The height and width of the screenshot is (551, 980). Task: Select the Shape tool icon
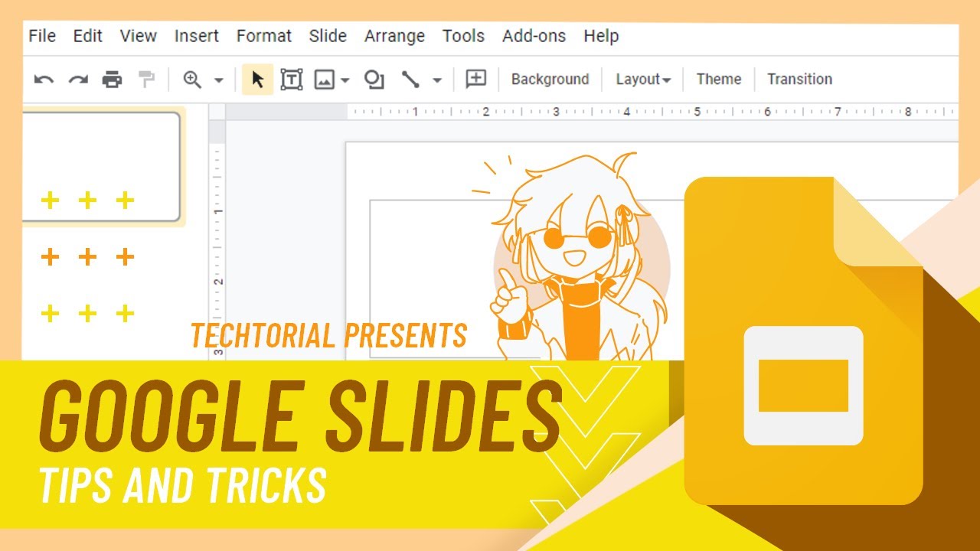click(374, 80)
